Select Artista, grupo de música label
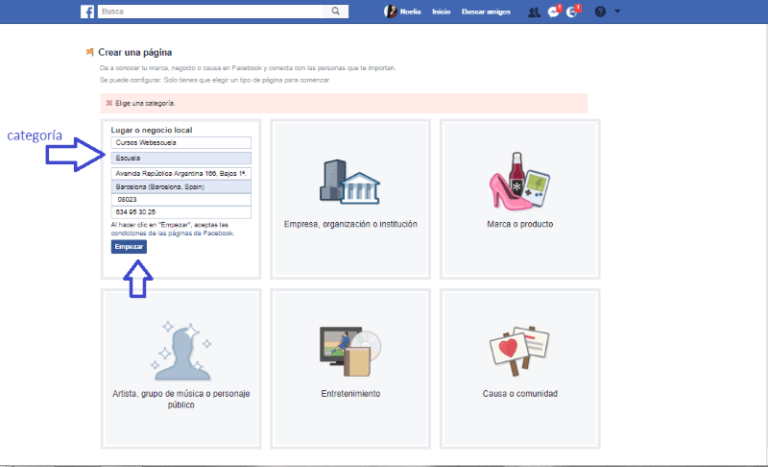Image resolution: width=768 pixels, height=467 pixels. [181, 399]
